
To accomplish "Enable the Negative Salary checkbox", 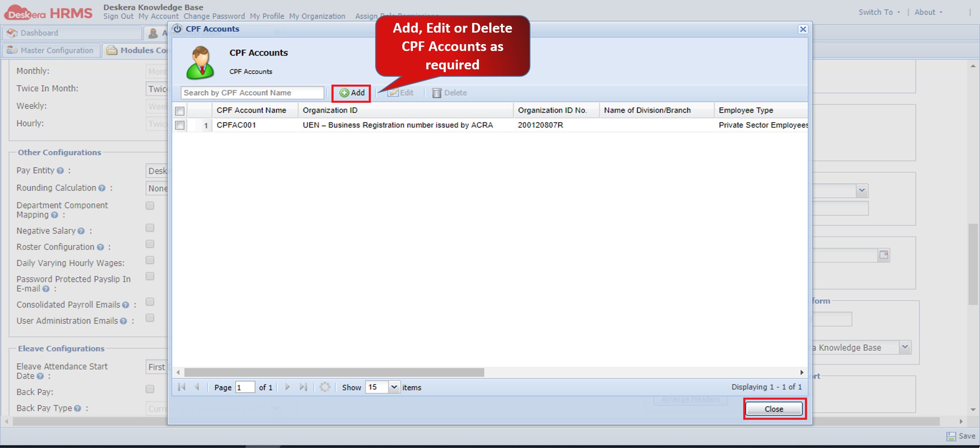I will 150,227.
